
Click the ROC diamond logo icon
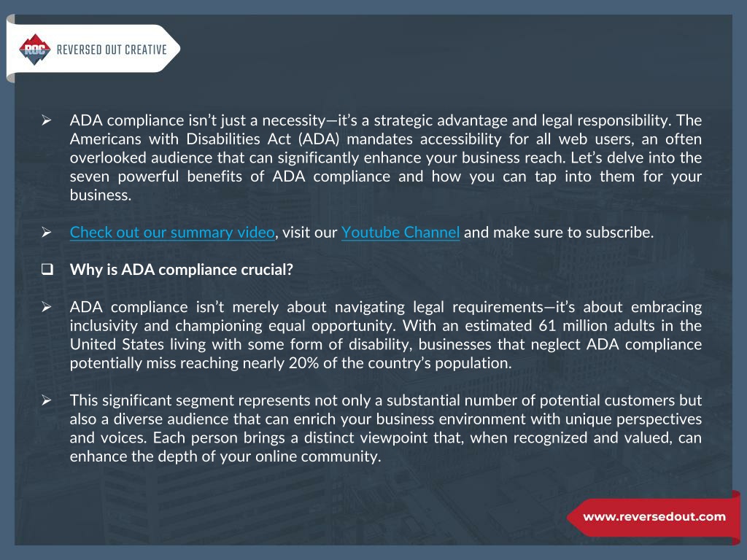click(35, 49)
